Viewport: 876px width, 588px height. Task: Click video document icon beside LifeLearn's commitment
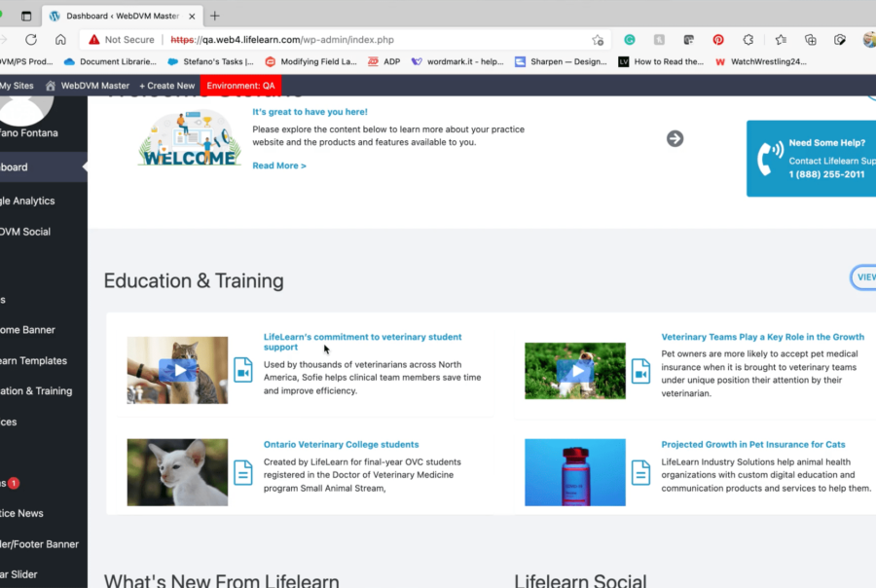pyautogui.click(x=243, y=370)
